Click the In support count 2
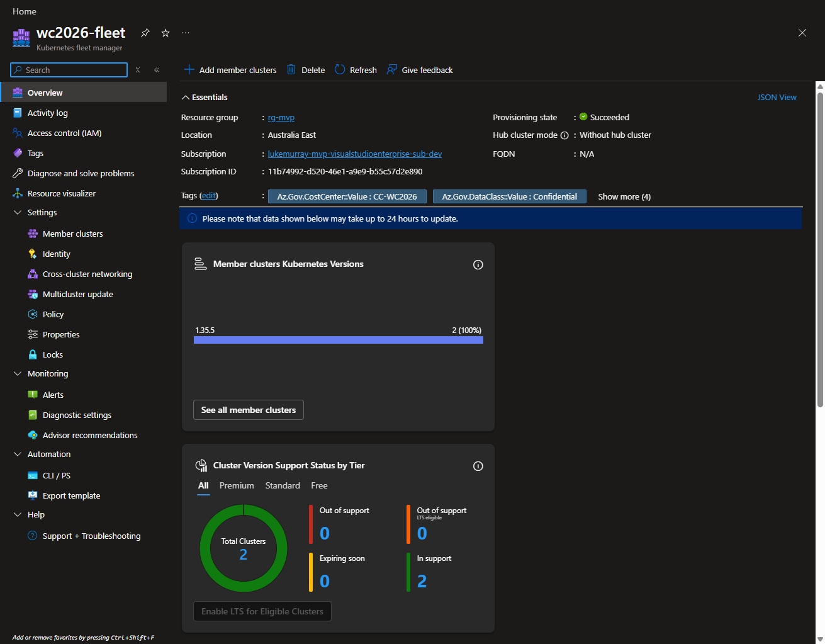The image size is (825, 644). [x=422, y=581]
